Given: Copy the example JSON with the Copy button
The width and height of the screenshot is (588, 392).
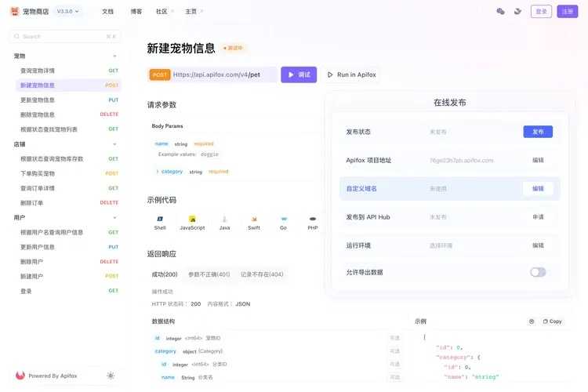Looking at the screenshot, I should point(553,321).
